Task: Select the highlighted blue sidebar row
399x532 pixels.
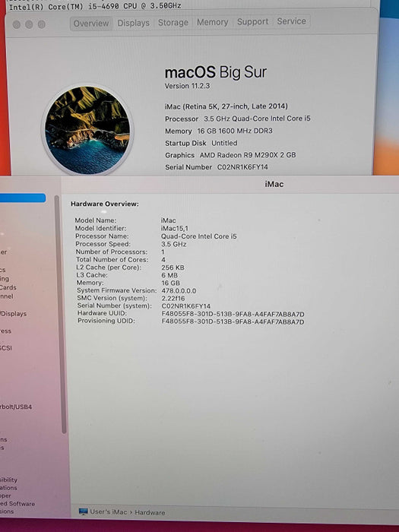Action: coord(22,198)
